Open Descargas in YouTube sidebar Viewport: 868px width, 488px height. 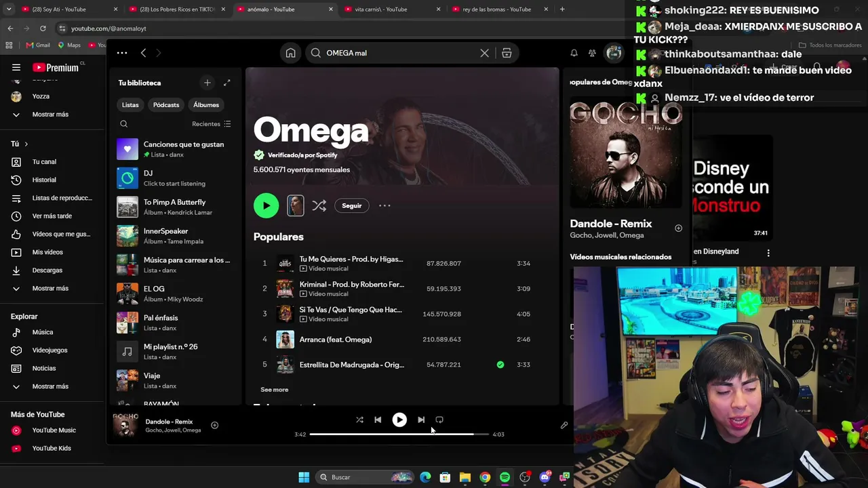pyautogui.click(x=51, y=270)
